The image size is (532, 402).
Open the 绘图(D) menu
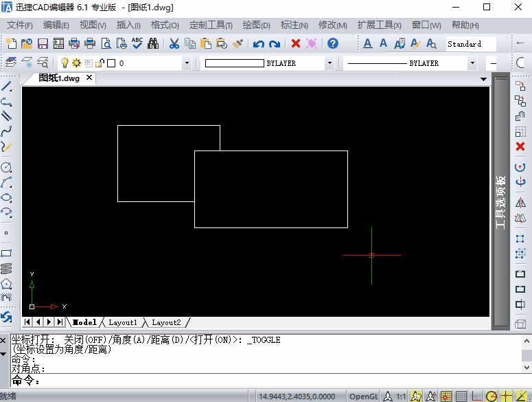[256, 25]
